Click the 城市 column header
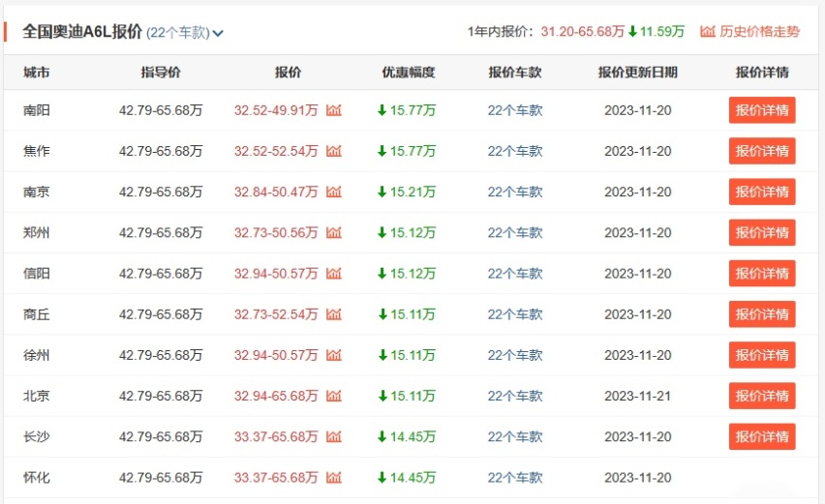Image resolution: width=825 pixels, height=504 pixels. (x=36, y=73)
